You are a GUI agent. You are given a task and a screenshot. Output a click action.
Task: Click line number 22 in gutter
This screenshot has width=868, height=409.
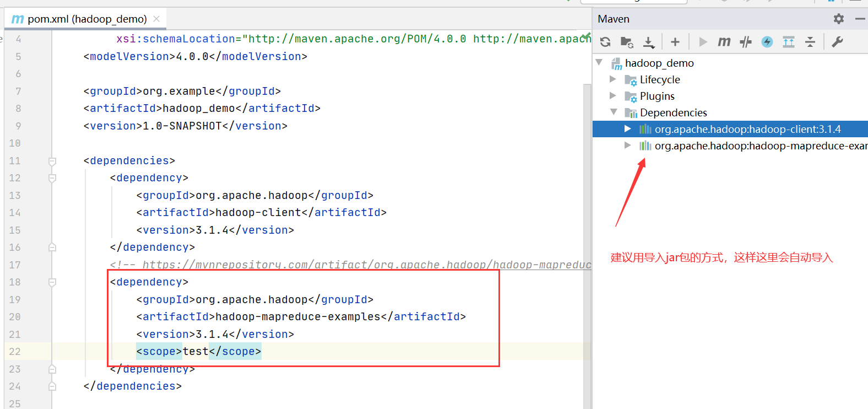(15, 352)
